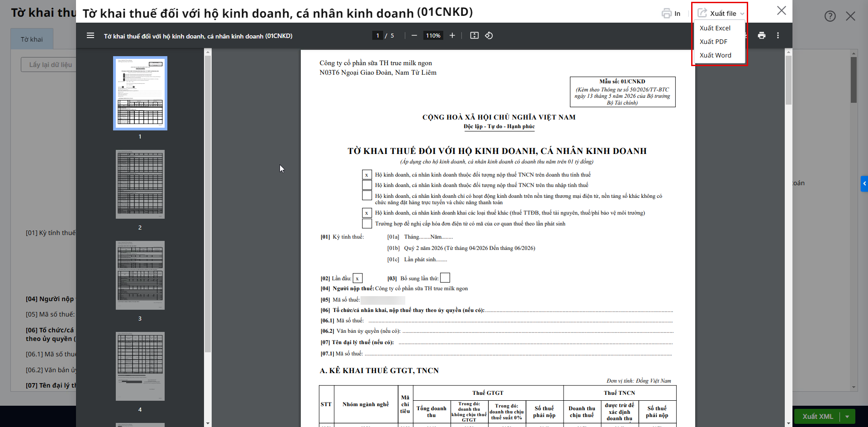
Task: Select page 1 thumbnail
Action: pos(140,93)
